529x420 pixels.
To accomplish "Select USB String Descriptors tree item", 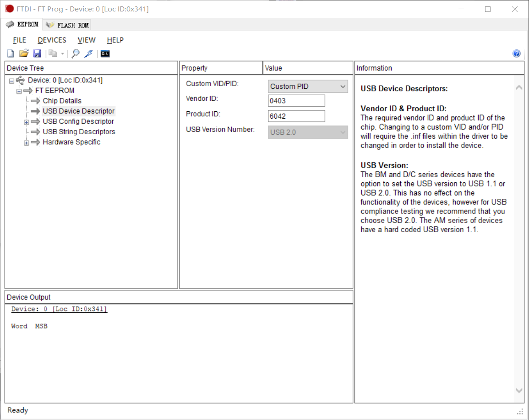I will tap(79, 132).
